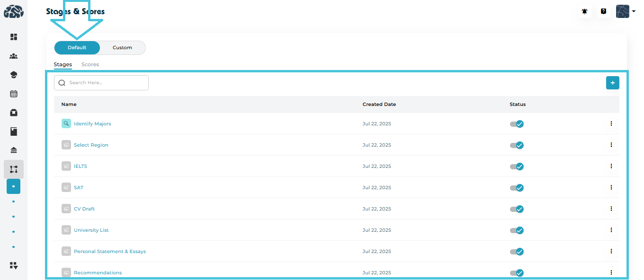
Task: Open the notifications bell icon
Action: pos(585,11)
